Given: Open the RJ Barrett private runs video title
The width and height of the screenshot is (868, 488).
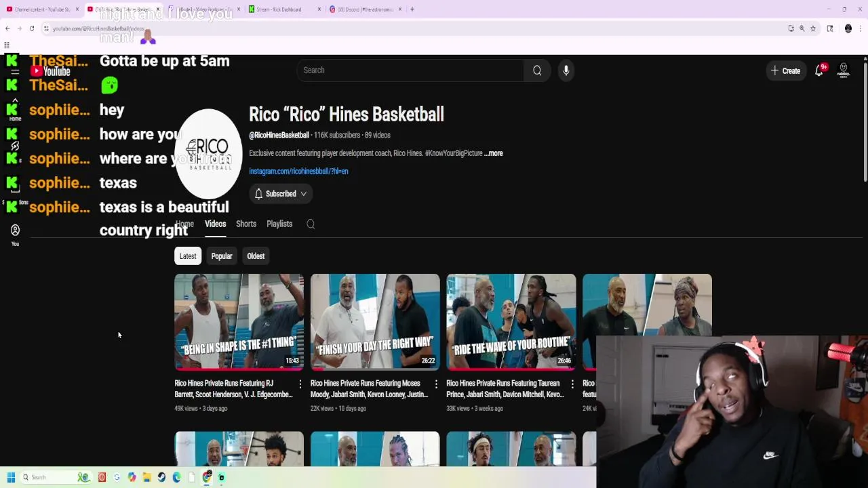Looking at the screenshot, I should (x=233, y=389).
